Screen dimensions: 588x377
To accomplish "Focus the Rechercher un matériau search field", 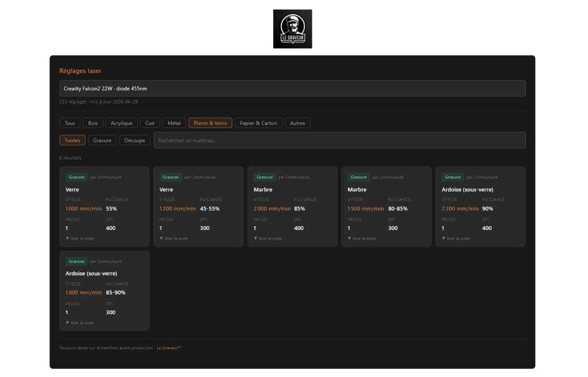I will tap(339, 140).
